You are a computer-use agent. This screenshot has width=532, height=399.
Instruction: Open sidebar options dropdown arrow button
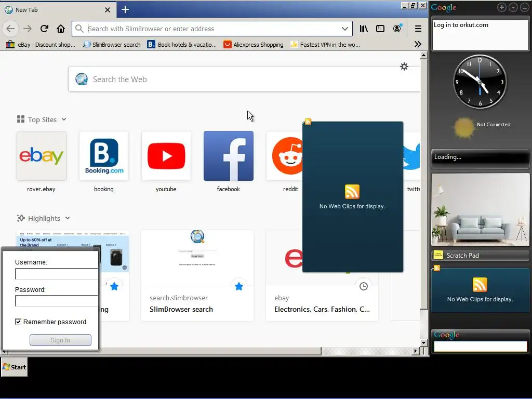pos(513,7)
